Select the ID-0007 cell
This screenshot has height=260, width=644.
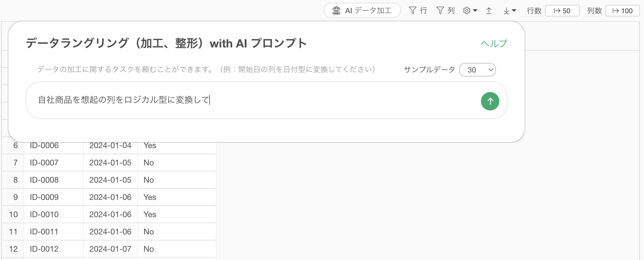(x=44, y=162)
